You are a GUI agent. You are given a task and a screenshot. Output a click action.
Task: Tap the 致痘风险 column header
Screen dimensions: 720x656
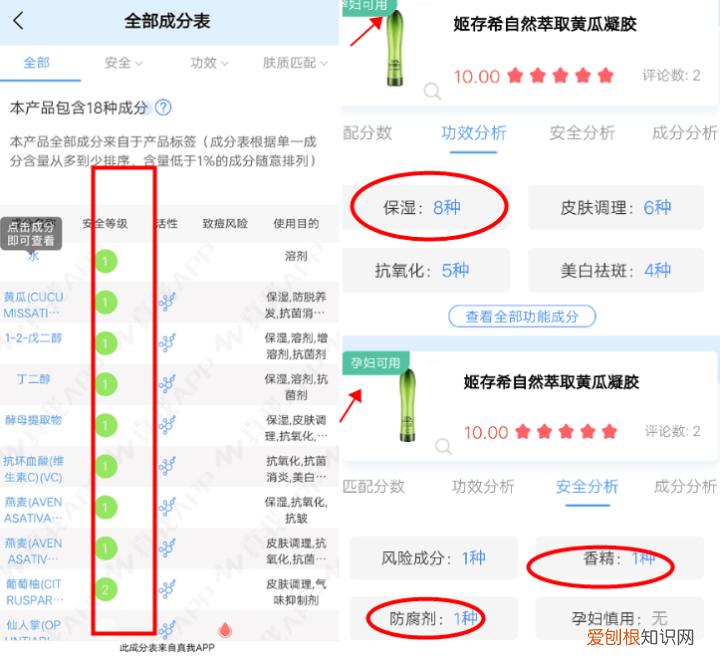[225, 224]
